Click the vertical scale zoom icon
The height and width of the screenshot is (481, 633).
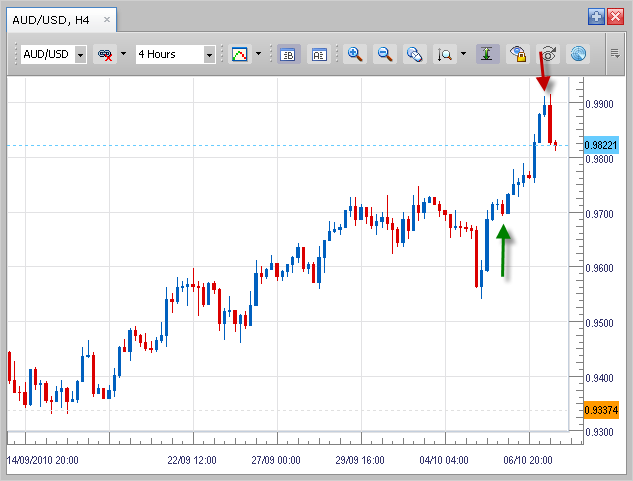[445, 54]
